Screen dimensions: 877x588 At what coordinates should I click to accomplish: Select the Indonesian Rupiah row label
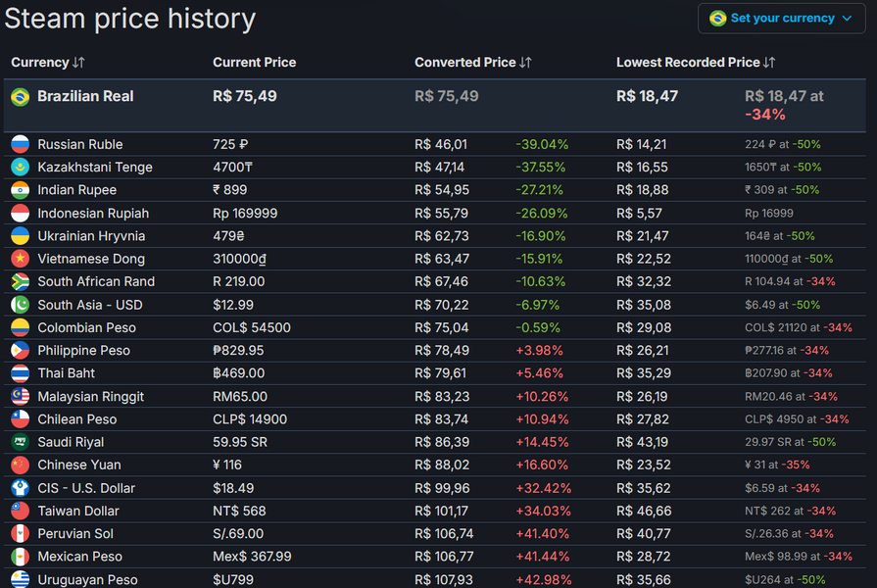pos(93,213)
